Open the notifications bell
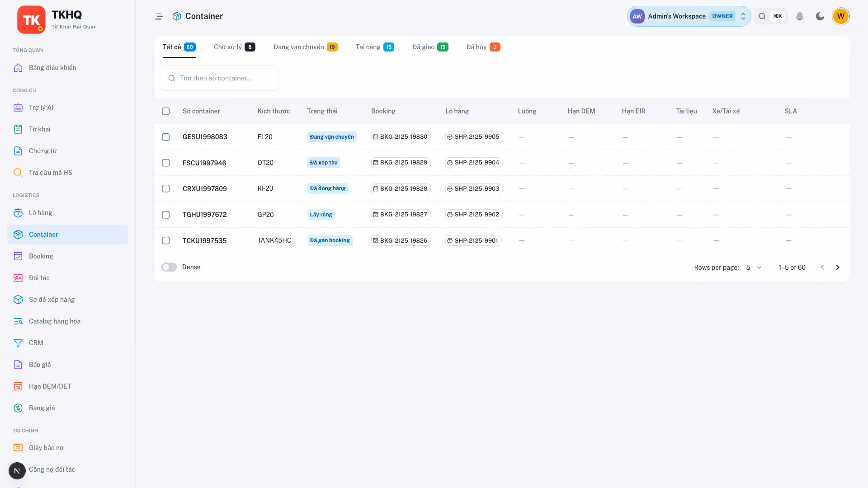The image size is (868, 488). click(x=799, y=16)
